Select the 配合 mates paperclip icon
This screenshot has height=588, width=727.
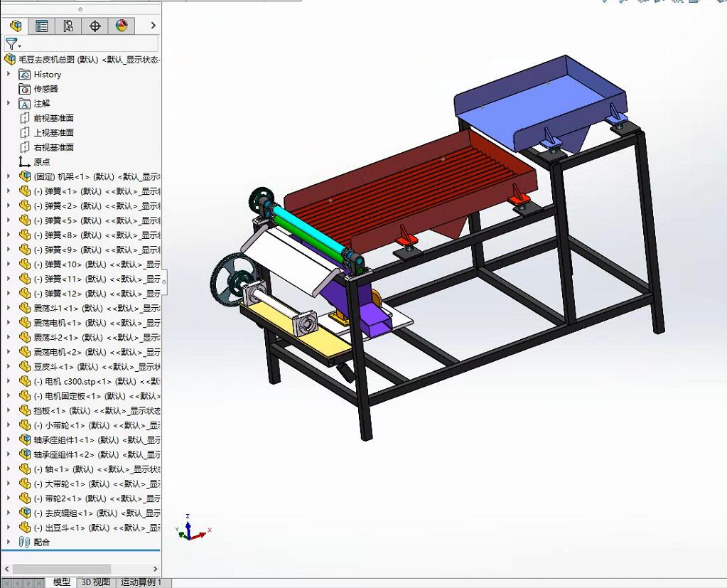(25, 542)
